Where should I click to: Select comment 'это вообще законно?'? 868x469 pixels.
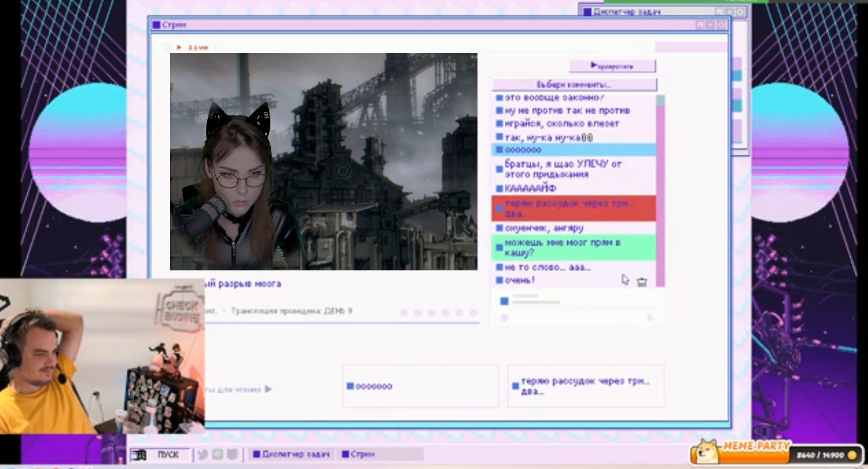(x=574, y=98)
